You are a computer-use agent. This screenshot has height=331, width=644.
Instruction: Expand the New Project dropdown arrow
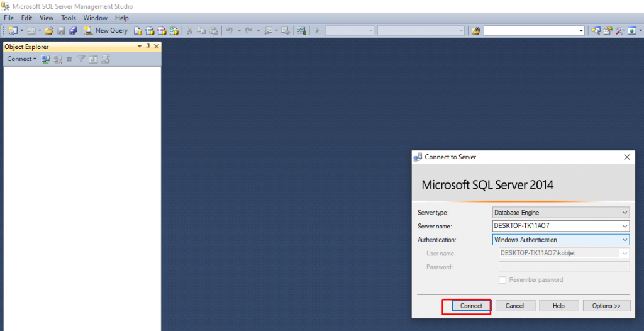coord(22,30)
